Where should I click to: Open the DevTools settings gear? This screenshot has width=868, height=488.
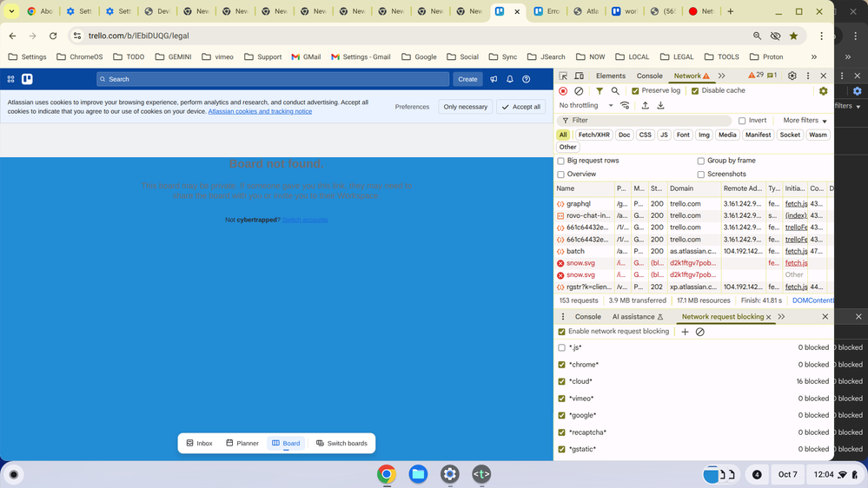792,76
